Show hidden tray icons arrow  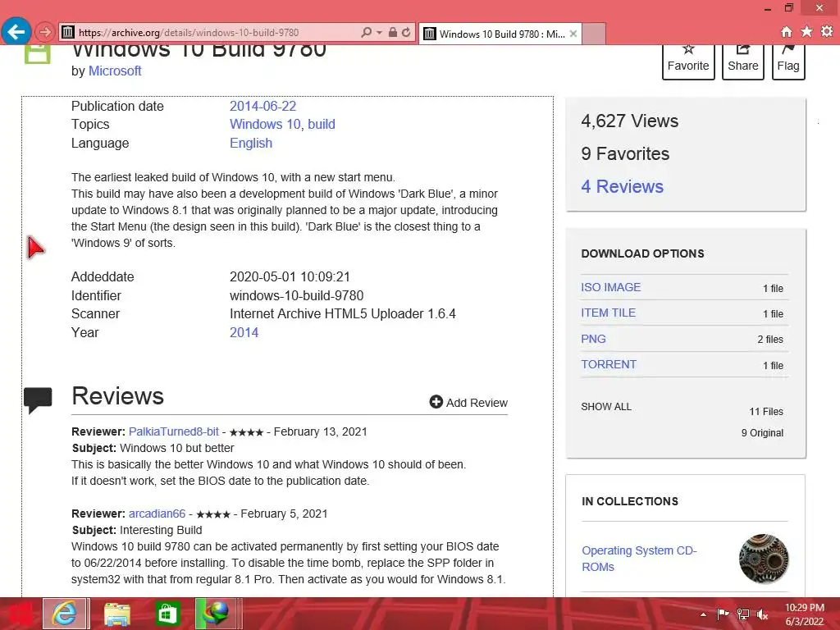[x=703, y=614]
